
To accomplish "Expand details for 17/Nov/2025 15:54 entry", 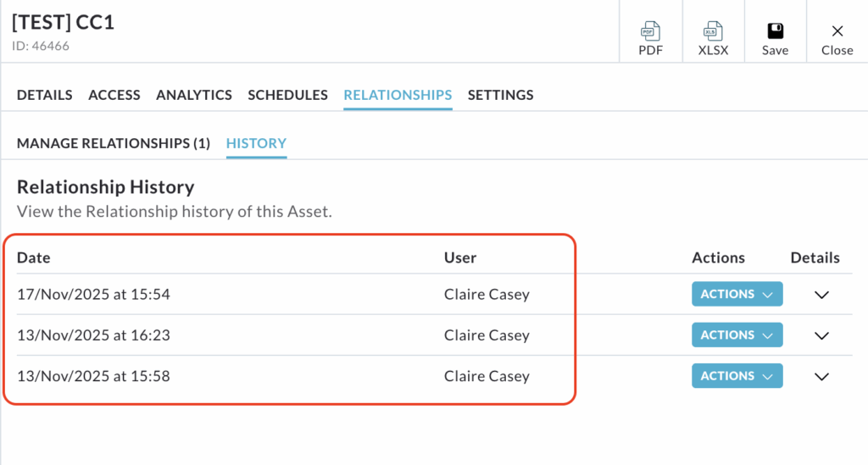I will (821, 295).
